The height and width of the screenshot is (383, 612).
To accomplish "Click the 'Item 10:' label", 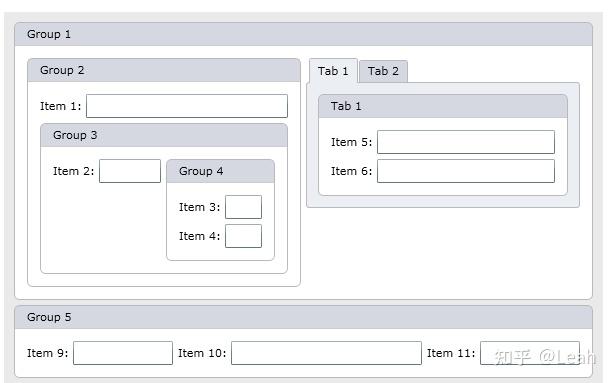I will point(202,353).
